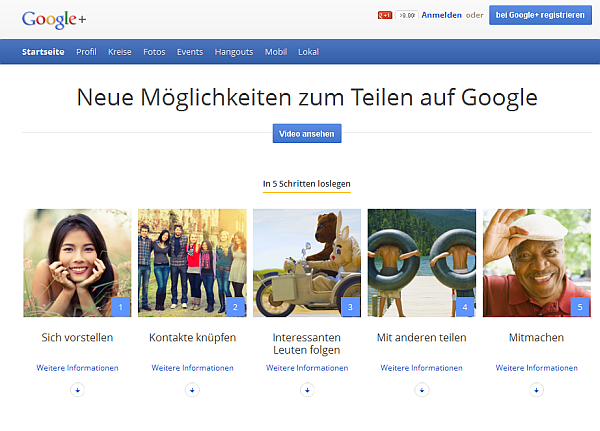Expand down arrow below Sich vorstellen

(x=78, y=390)
